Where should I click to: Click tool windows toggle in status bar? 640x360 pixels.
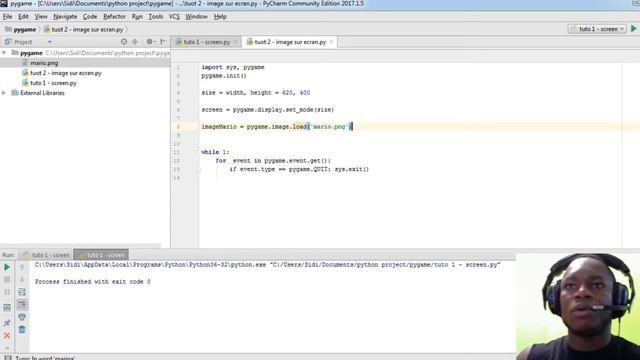(7, 358)
